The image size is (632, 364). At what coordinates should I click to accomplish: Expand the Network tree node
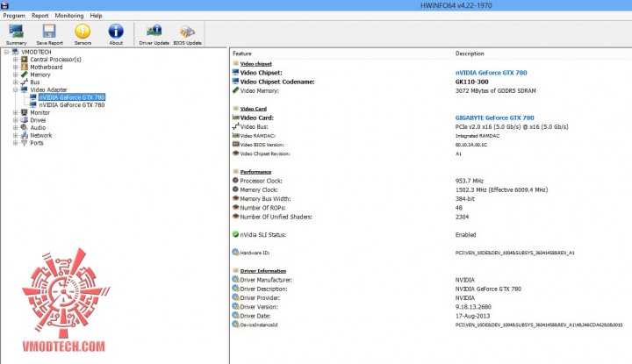tap(15, 135)
